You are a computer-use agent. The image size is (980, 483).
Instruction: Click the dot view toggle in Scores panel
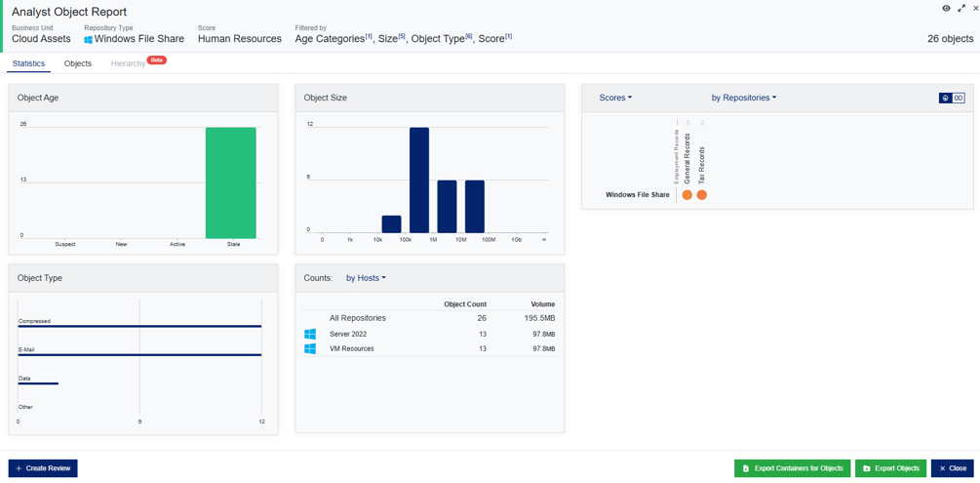click(x=946, y=98)
